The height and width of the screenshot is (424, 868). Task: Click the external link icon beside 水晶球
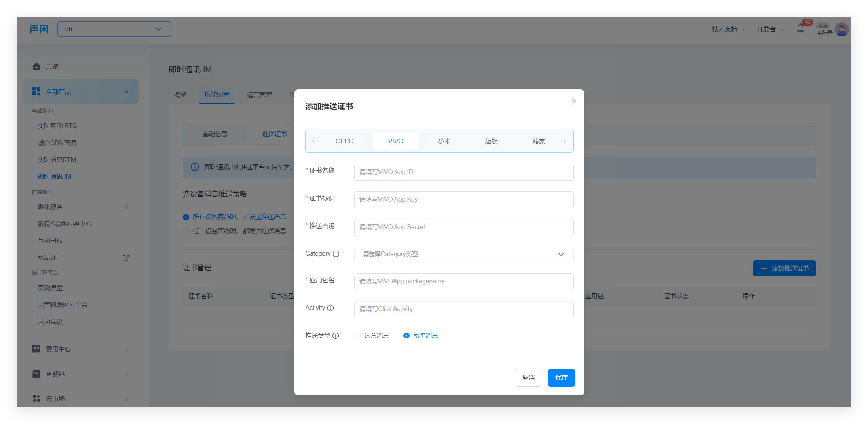[126, 258]
